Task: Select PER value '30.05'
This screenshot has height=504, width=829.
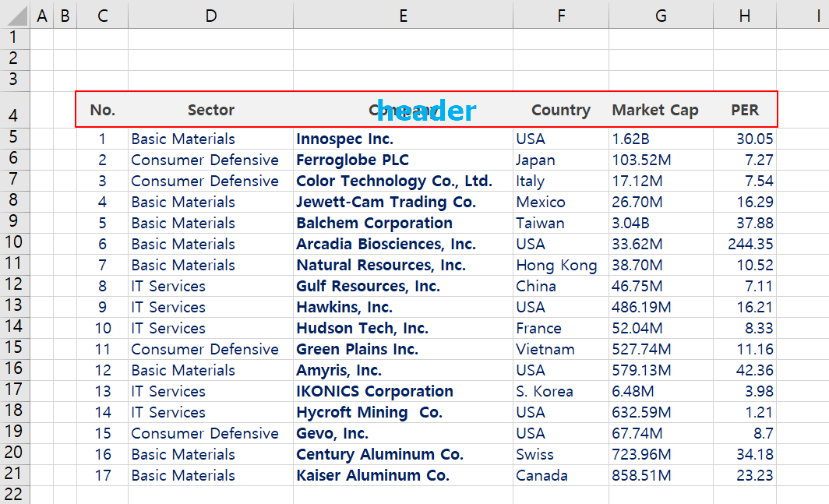Action: click(744, 139)
